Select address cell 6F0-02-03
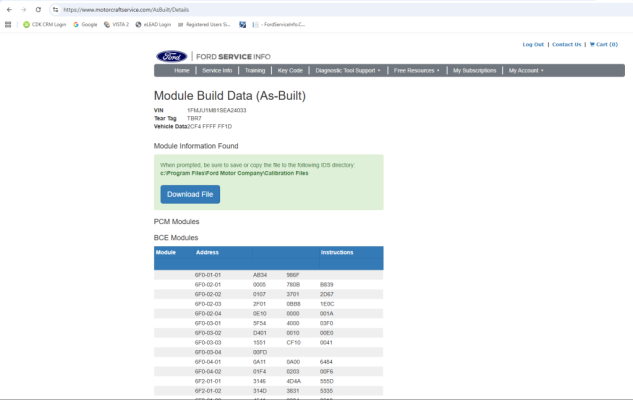This screenshot has width=633, height=400. 208,304
